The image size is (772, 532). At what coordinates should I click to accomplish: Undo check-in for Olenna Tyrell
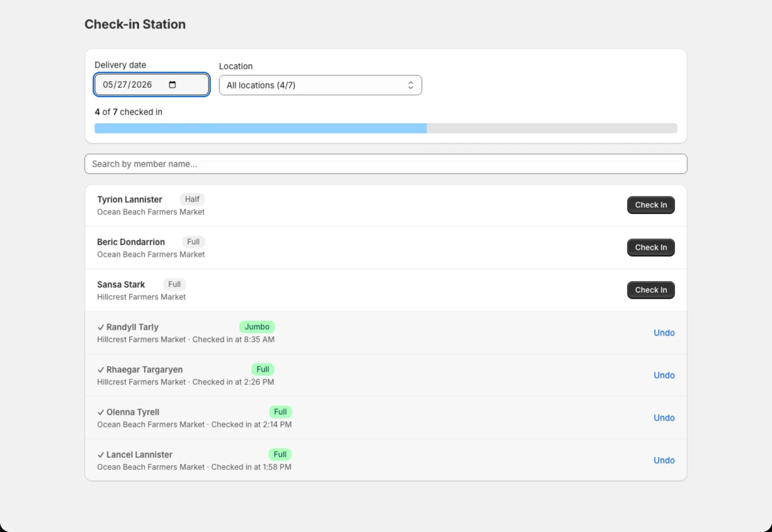(x=664, y=418)
